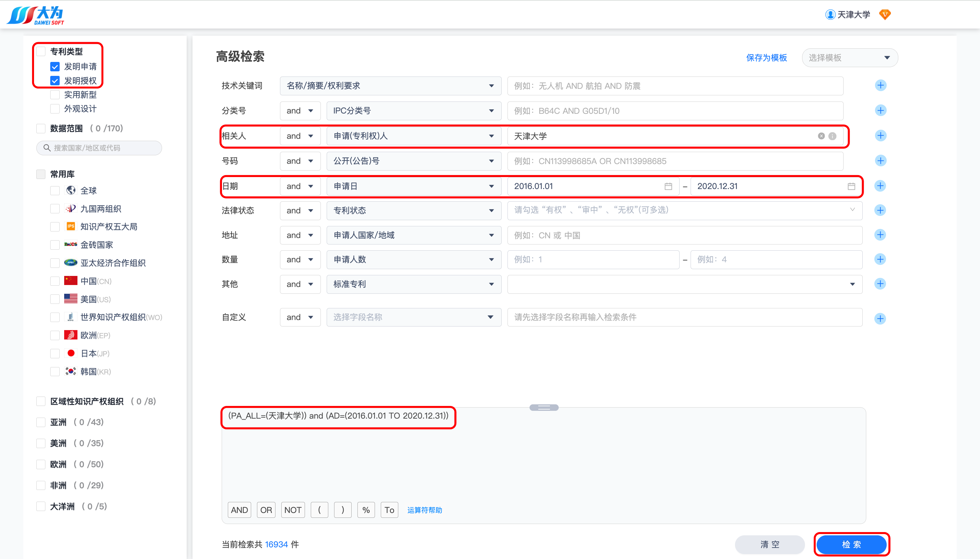
Task: Insert the NOT operator button
Action: coord(293,510)
